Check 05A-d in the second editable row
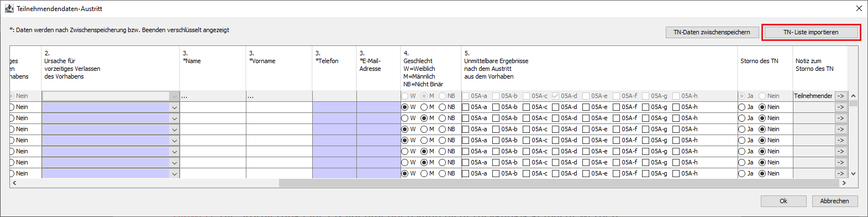The width and height of the screenshot is (868, 217). (x=556, y=118)
